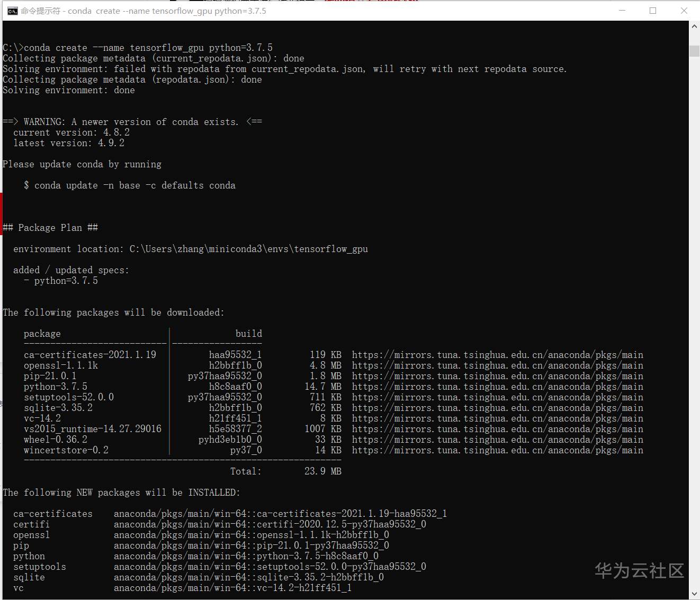Image resolution: width=700 pixels, height=600 pixels.
Task: Close the Command Prompt window
Action: 684,11
